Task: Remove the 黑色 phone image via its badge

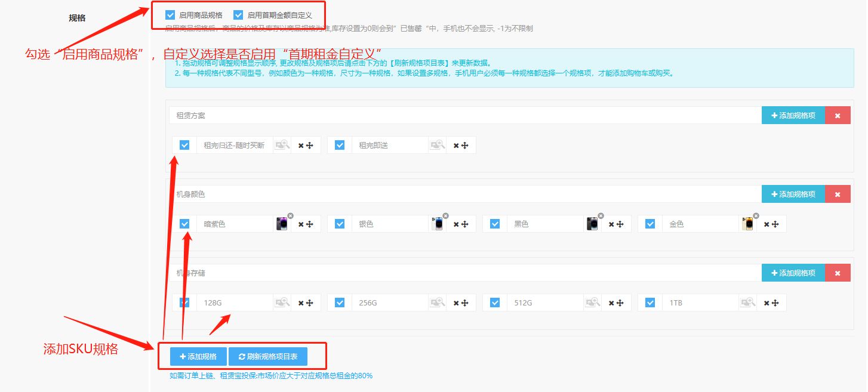Action: (x=601, y=215)
